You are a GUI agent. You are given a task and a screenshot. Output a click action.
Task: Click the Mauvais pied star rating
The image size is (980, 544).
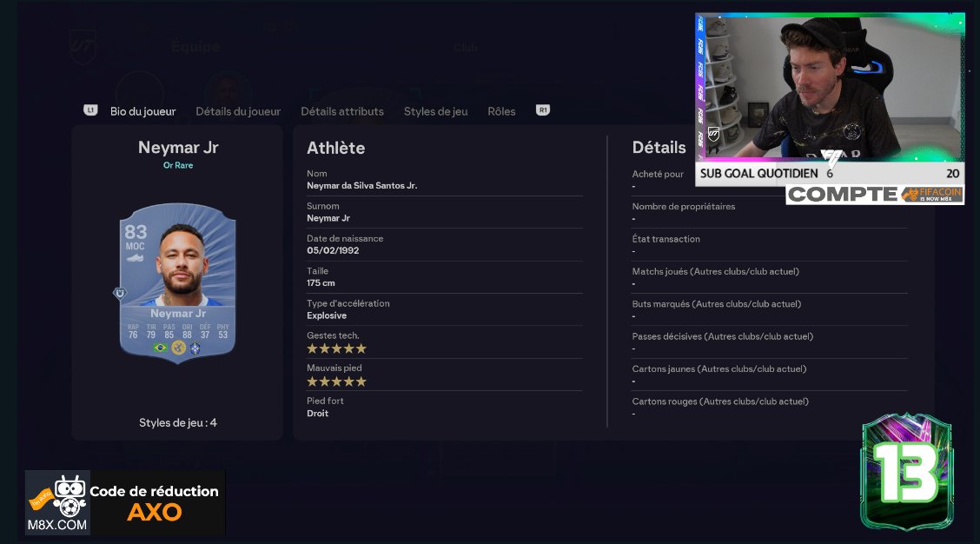[x=336, y=381]
